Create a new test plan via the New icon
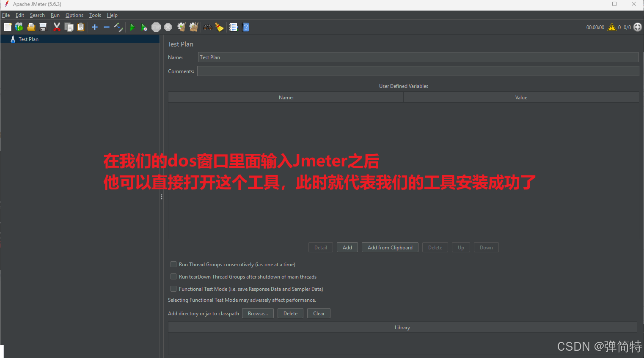The width and height of the screenshot is (644, 358). coord(8,27)
